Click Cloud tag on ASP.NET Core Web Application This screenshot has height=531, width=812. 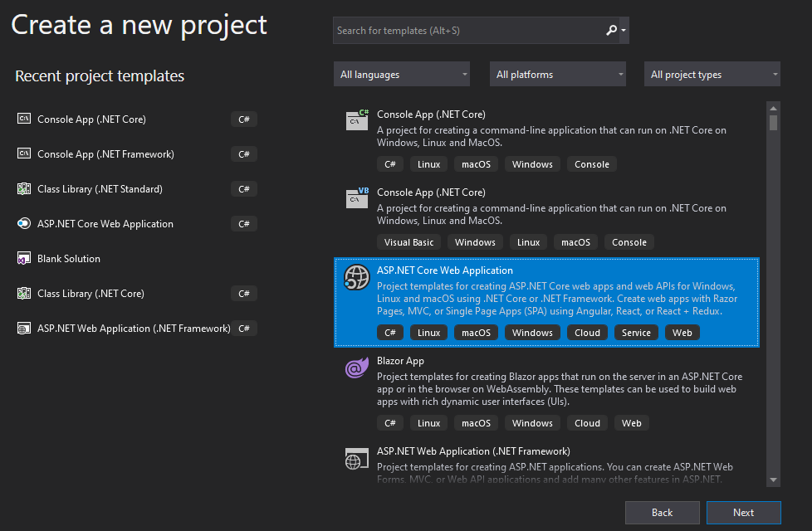[x=587, y=333]
